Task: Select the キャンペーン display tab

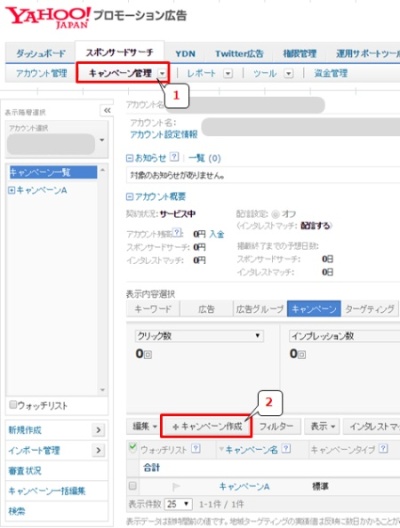Action: coord(314,309)
